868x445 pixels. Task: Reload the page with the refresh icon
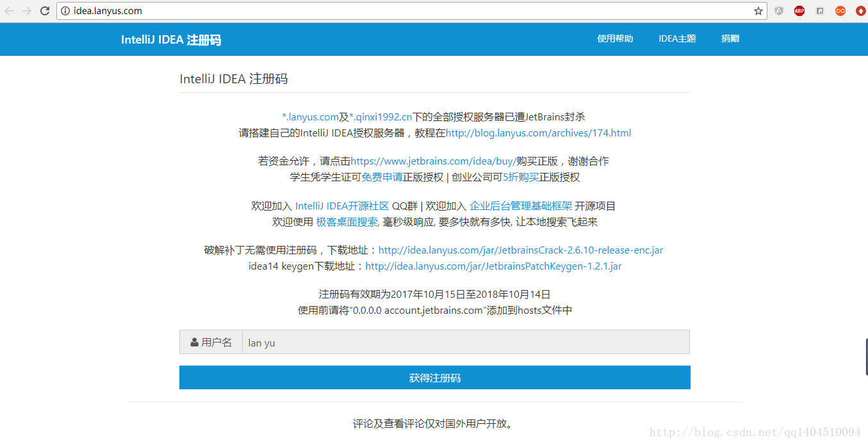click(45, 11)
